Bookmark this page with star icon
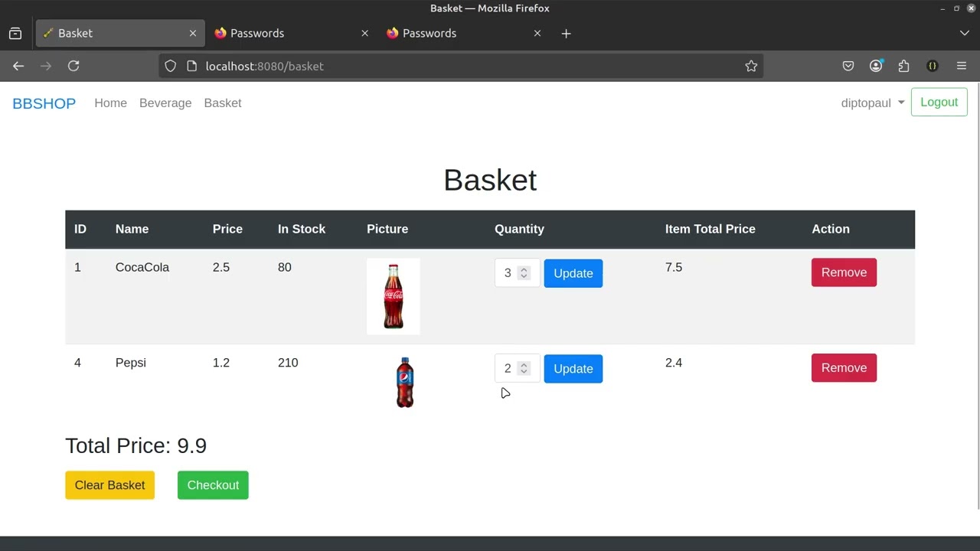The image size is (980, 551). [x=751, y=67]
